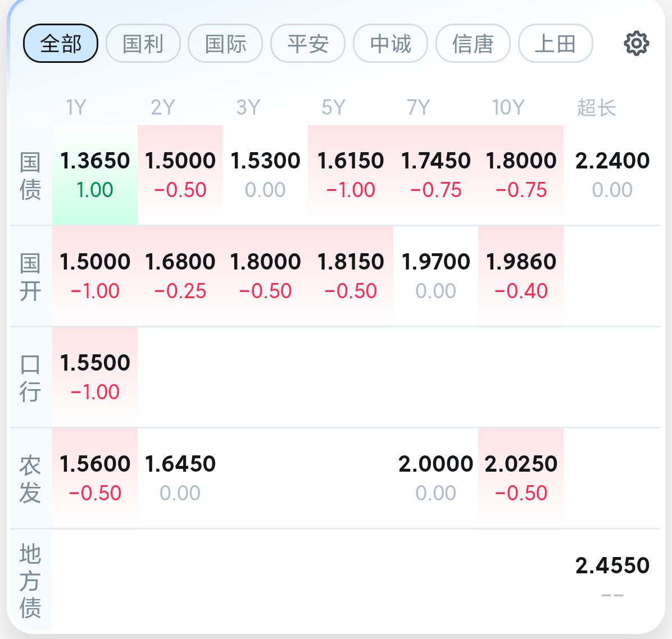Image resolution: width=672 pixels, height=639 pixels.
Task: Open the settings gear icon
Action: 636,43
